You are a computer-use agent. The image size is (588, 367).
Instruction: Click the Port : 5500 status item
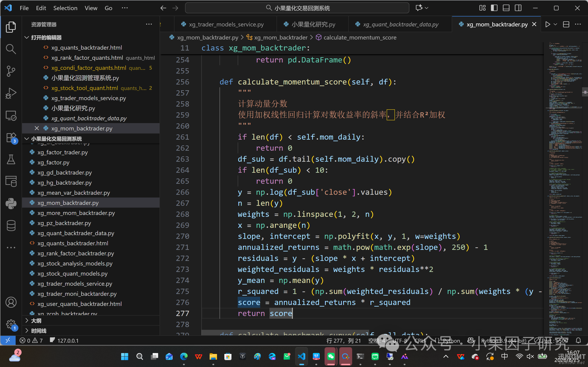click(551, 341)
